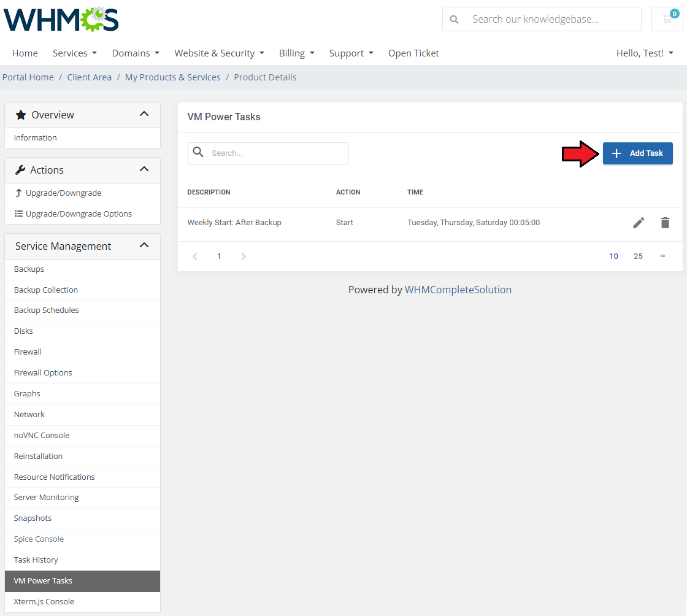Sort by TIME column header
This screenshot has height=616, width=687.
click(x=415, y=192)
